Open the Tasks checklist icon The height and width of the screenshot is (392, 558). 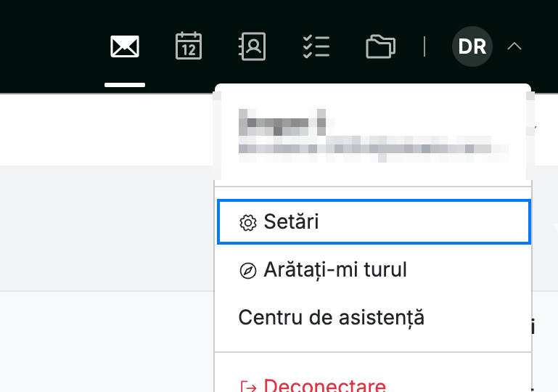point(316,46)
